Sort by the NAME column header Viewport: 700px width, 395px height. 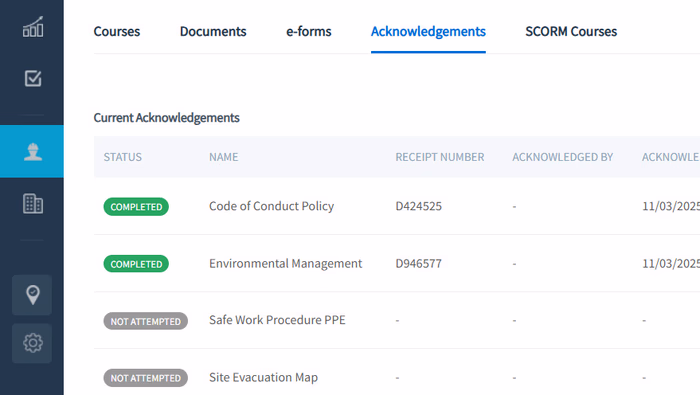[x=224, y=157]
